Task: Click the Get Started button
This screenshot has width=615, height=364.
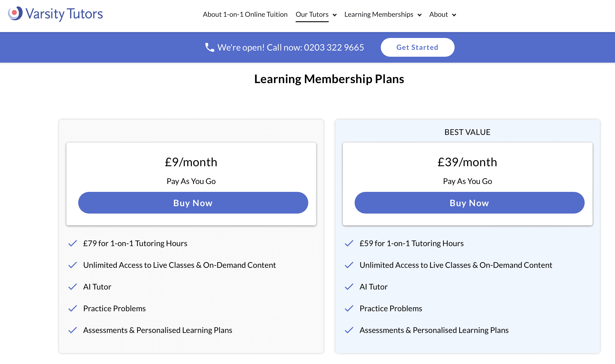Action: click(x=417, y=47)
